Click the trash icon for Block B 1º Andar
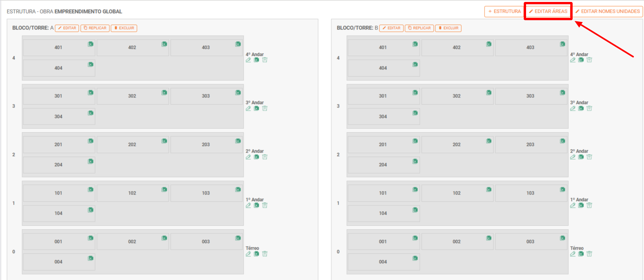The image size is (644, 280). pos(589,205)
